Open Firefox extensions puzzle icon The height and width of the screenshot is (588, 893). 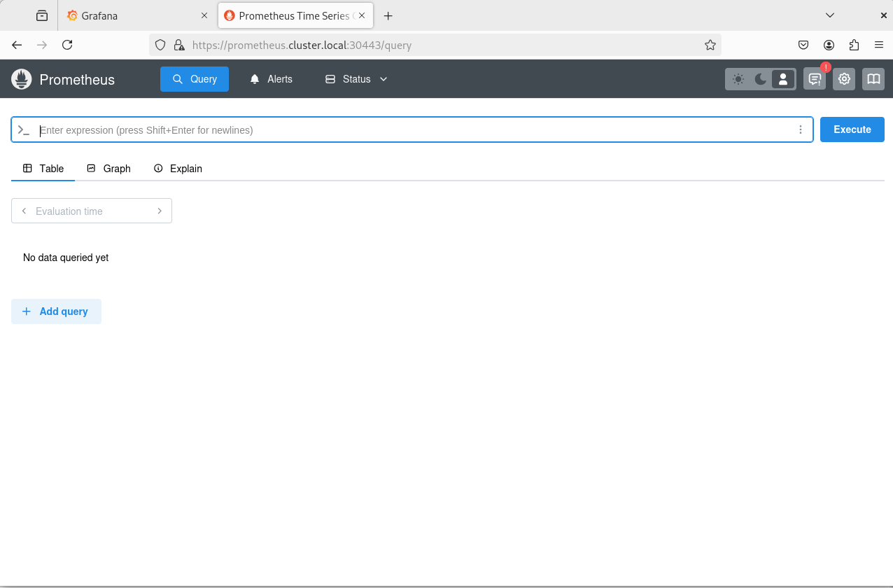(854, 45)
